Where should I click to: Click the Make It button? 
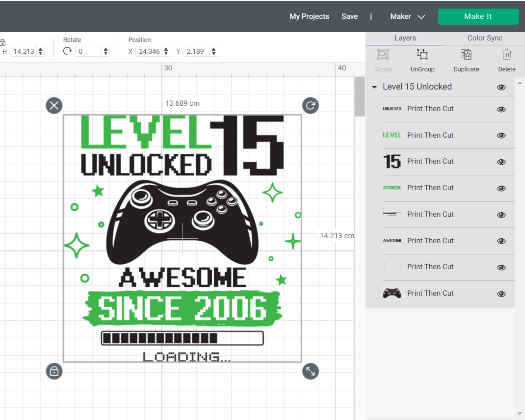[x=478, y=16]
